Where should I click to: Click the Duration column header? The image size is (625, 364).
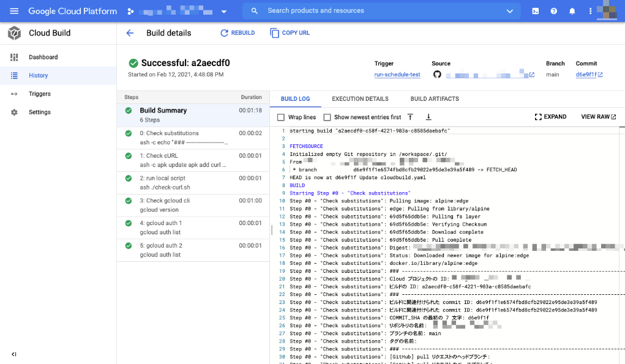tap(251, 97)
